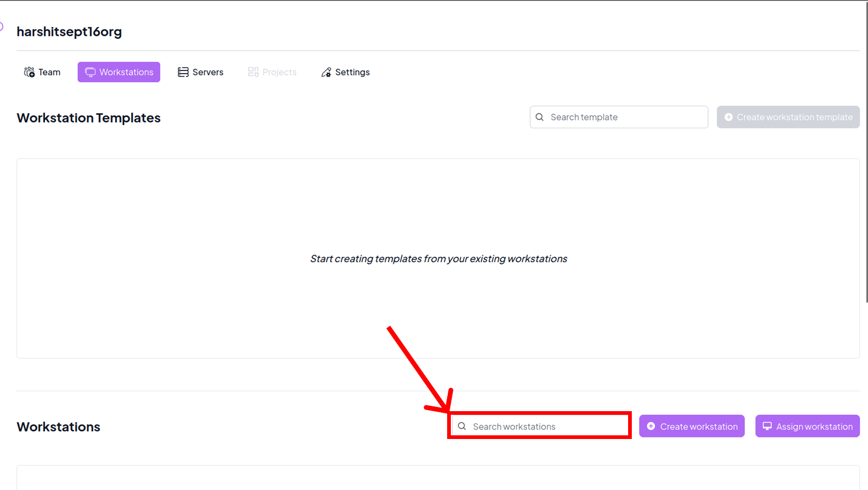
Task: Click plus icon on Create workstation template
Action: 729,117
